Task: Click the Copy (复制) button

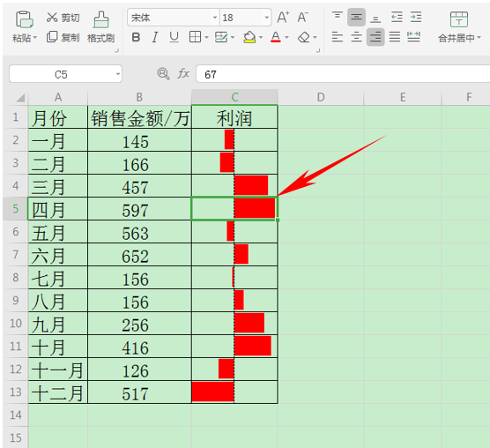Action: (x=63, y=37)
